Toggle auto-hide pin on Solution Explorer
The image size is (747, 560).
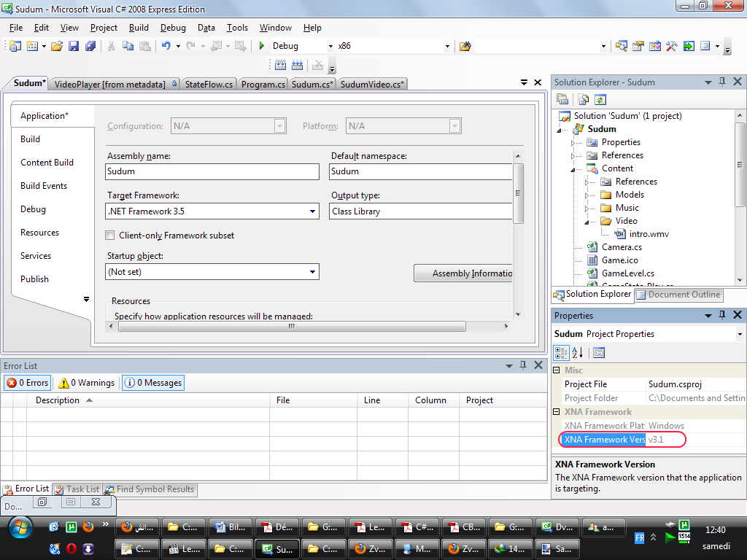722,82
